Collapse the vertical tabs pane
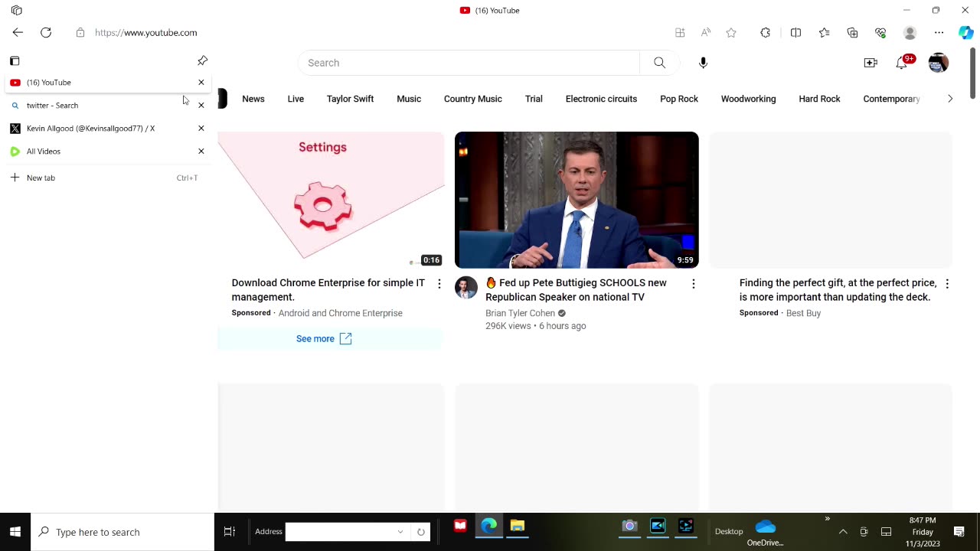Screen dimensions: 980x551 [x=15, y=60]
